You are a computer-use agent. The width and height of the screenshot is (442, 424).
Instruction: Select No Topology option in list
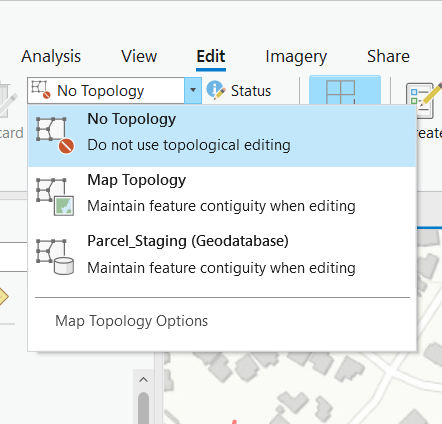click(x=222, y=136)
